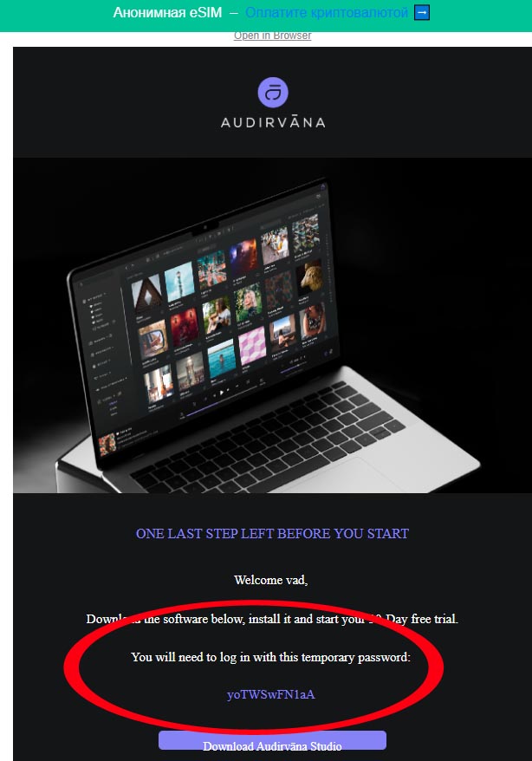Click the pink cube-pattern album cover

[253, 345]
